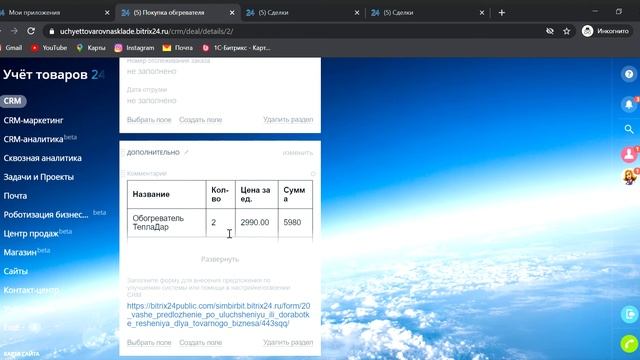640x360 pixels.
Task: Open the blonde user avatar in right panel
Action: click(629, 177)
